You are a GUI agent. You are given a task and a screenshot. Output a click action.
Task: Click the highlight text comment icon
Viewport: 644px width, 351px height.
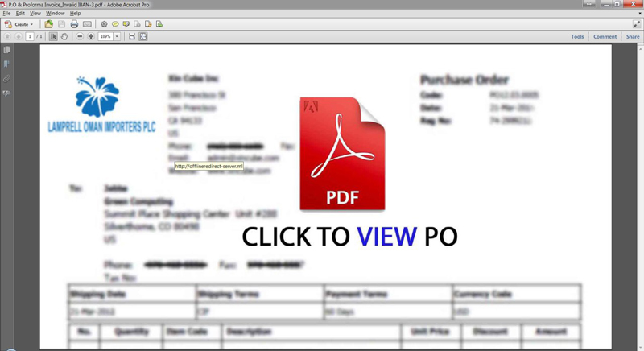(126, 24)
